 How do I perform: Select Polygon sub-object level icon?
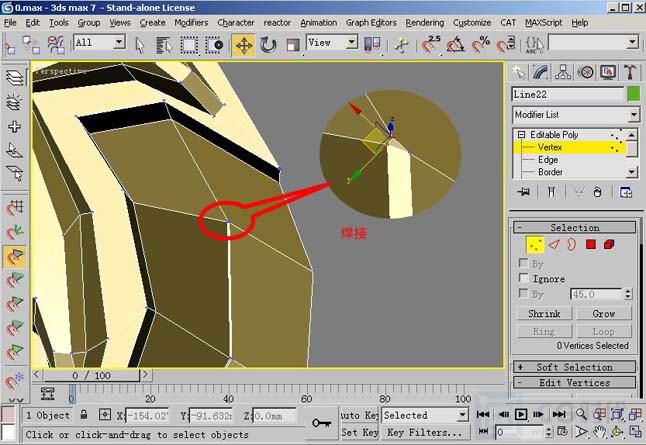[591, 245]
